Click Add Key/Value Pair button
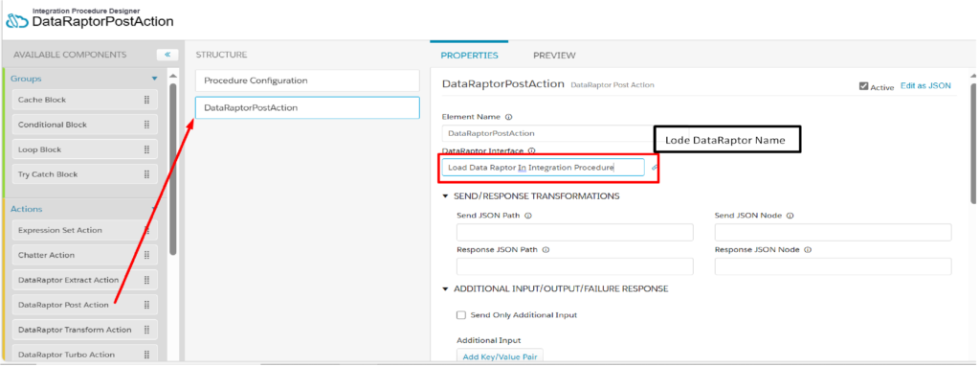Viewport: 980px width, 367px height. pos(500,357)
